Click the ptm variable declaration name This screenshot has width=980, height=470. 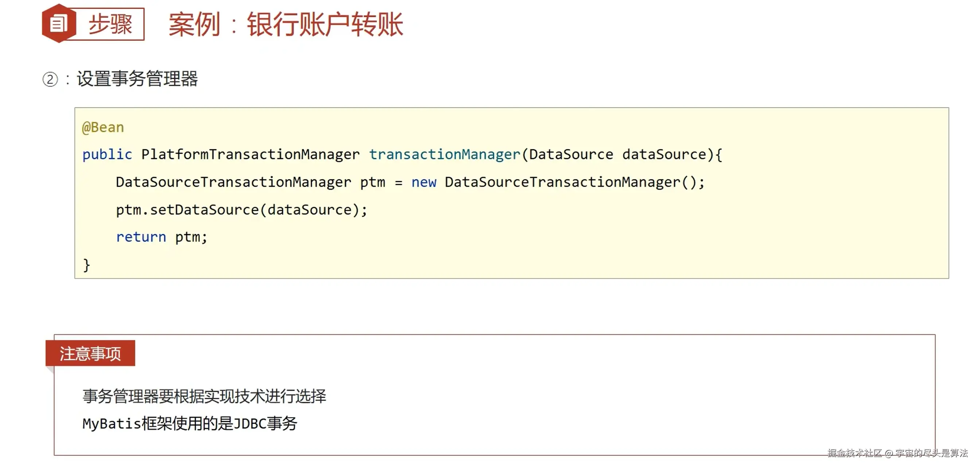click(x=373, y=182)
